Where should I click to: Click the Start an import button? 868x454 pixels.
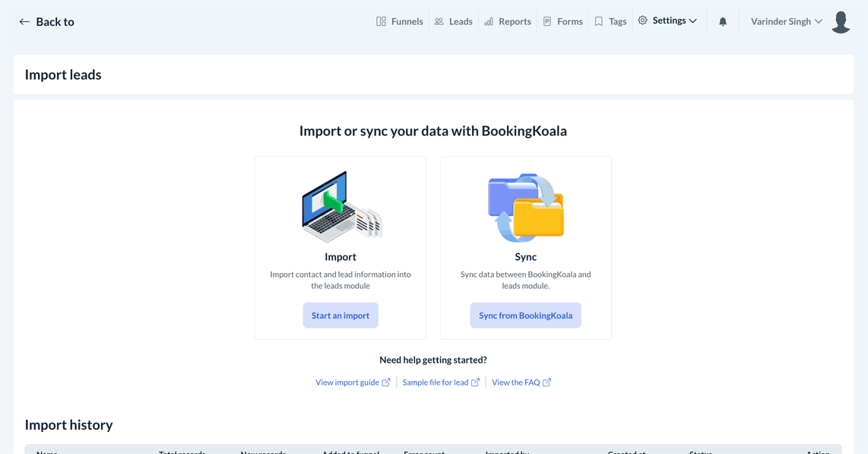pyautogui.click(x=341, y=316)
